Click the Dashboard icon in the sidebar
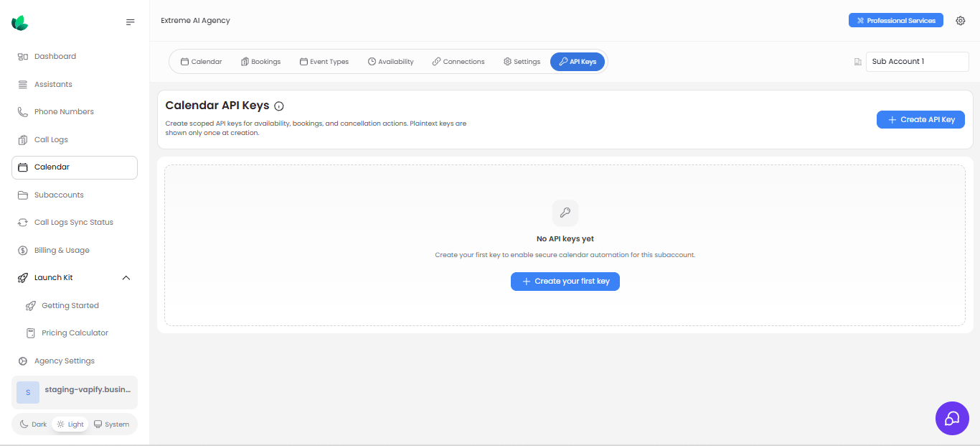980x446 pixels. [23, 57]
